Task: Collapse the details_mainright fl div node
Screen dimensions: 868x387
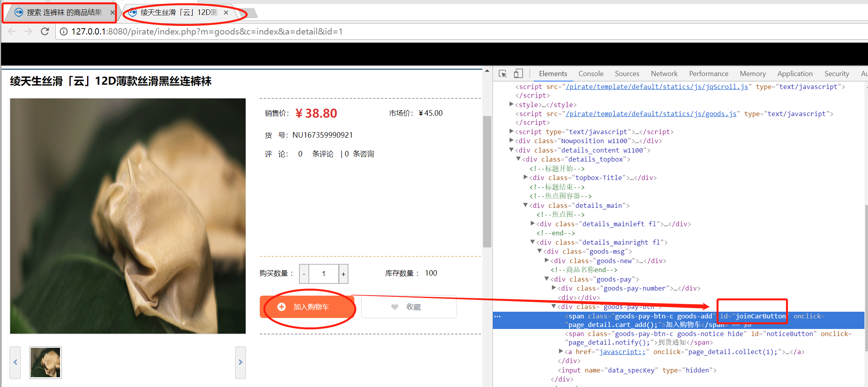Action: coord(532,242)
